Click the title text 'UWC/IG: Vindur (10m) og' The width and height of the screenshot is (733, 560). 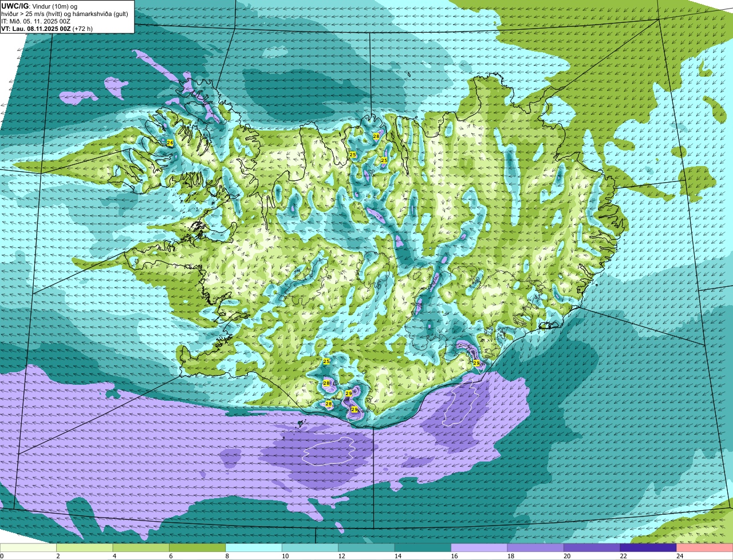pyautogui.click(x=40, y=6)
